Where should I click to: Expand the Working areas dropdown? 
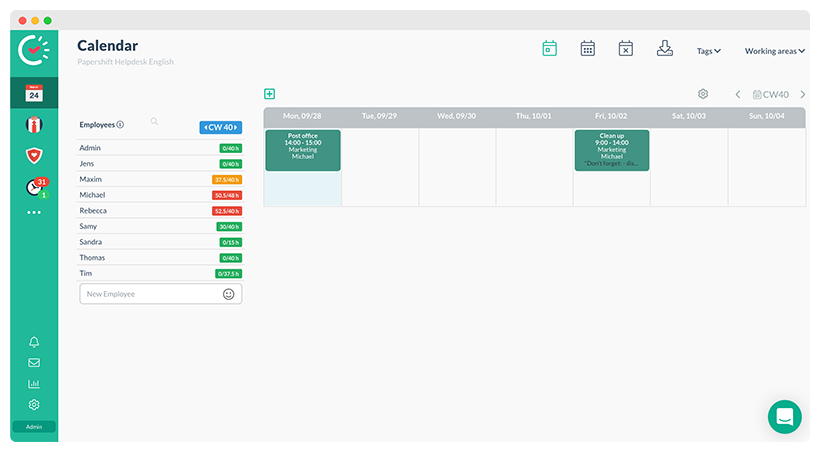tap(775, 51)
